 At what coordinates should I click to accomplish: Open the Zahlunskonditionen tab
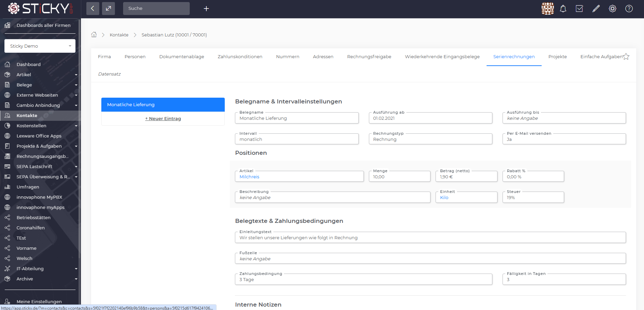(240, 56)
